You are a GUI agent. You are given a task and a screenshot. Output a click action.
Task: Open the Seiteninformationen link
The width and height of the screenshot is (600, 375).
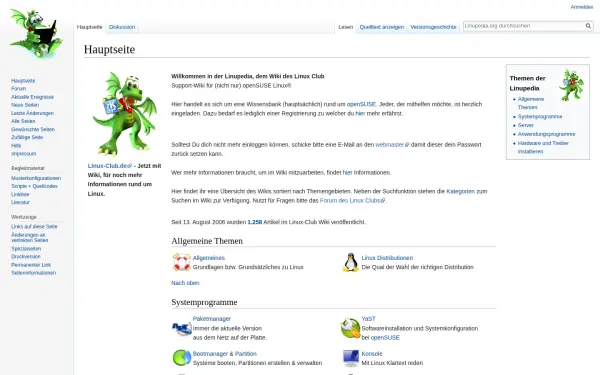click(x=33, y=273)
